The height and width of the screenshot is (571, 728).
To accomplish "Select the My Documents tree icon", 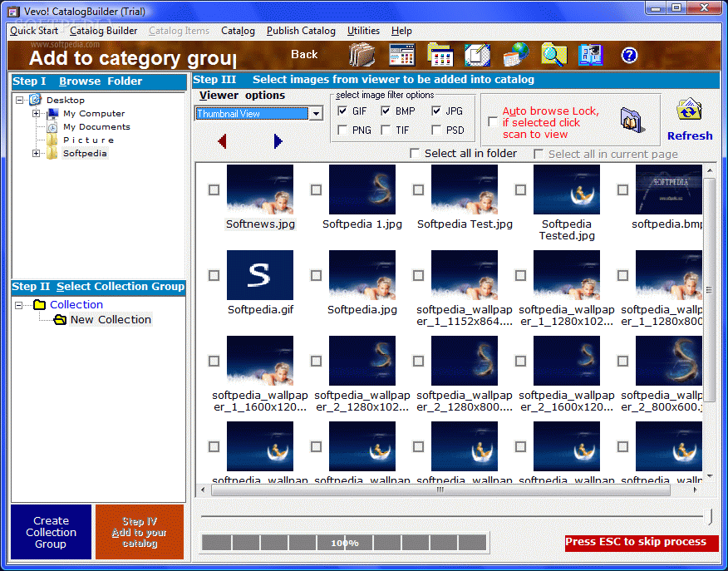I will tap(52, 126).
